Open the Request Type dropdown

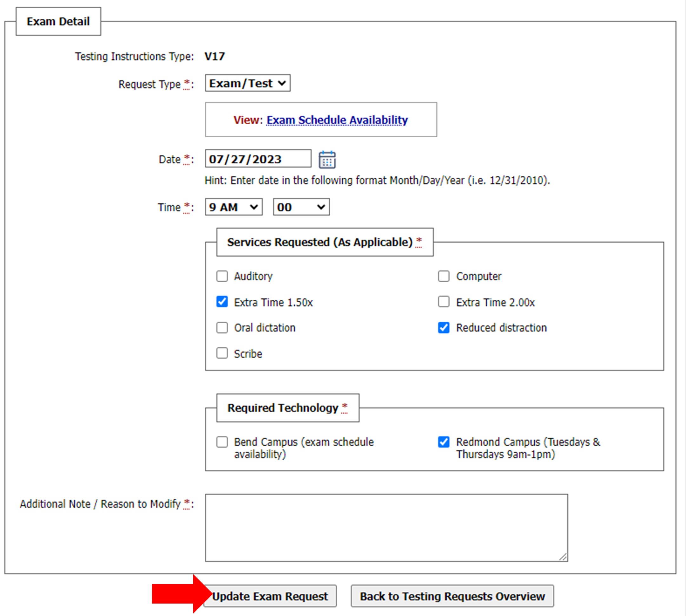[x=247, y=83]
